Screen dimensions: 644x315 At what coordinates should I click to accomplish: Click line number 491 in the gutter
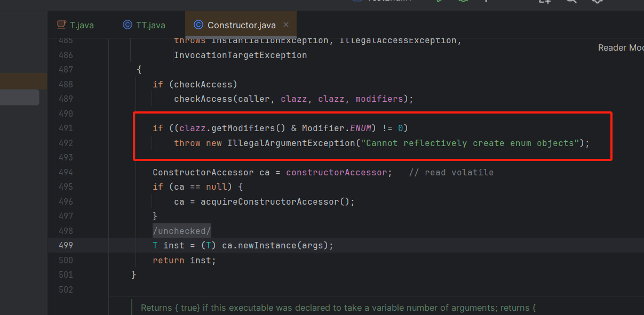click(66, 128)
